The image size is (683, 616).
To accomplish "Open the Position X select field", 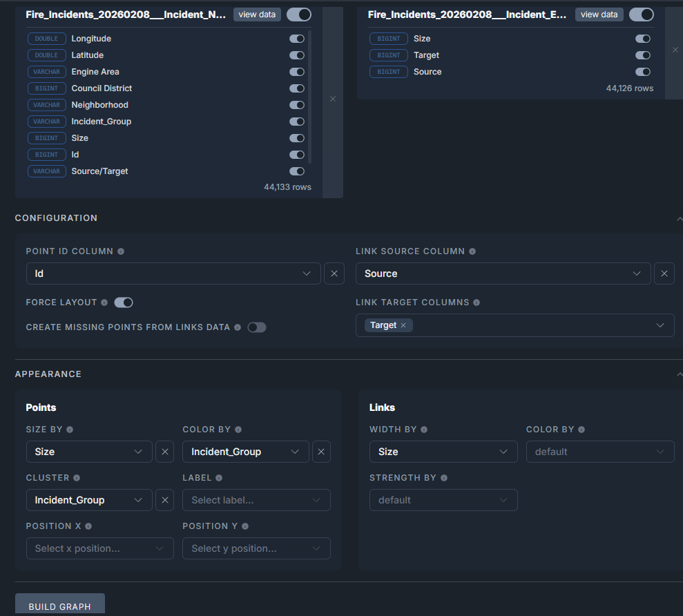I will (99, 548).
